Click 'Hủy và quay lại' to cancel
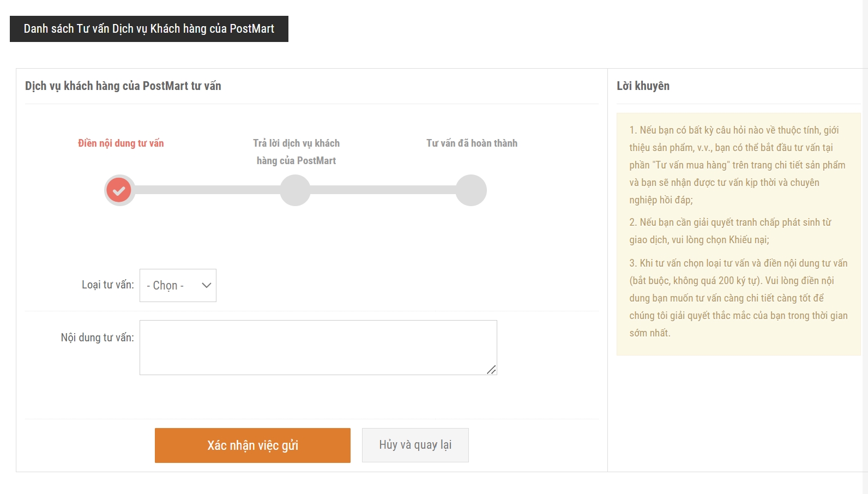Image resolution: width=868 pixels, height=494 pixels. [415, 445]
